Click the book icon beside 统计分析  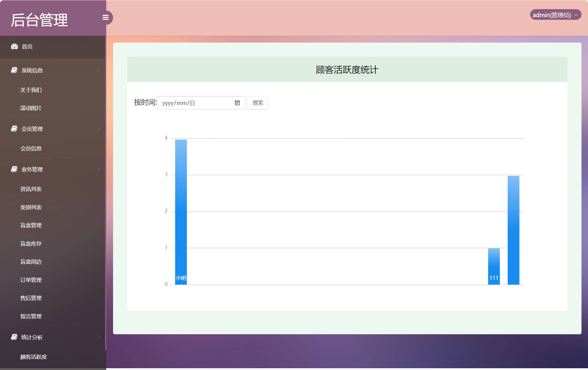[14, 337]
